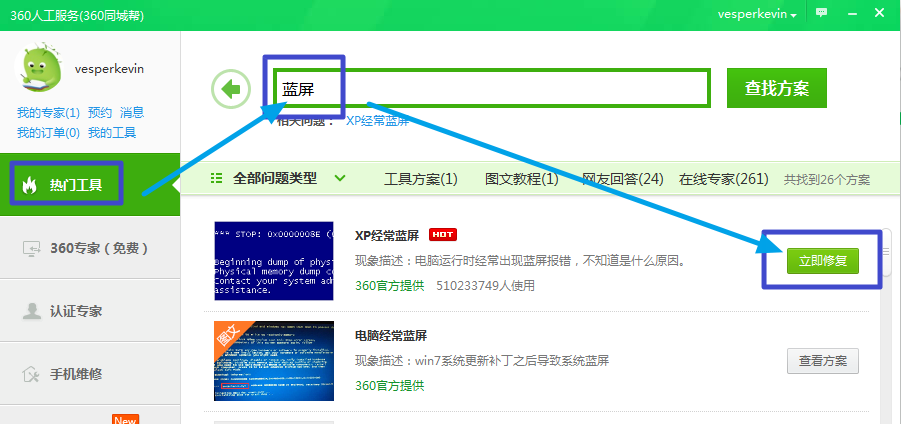The height and width of the screenshot is (424, 901).
Task: Click the wrench icon beside 手机维修
Action: (30, 375)
